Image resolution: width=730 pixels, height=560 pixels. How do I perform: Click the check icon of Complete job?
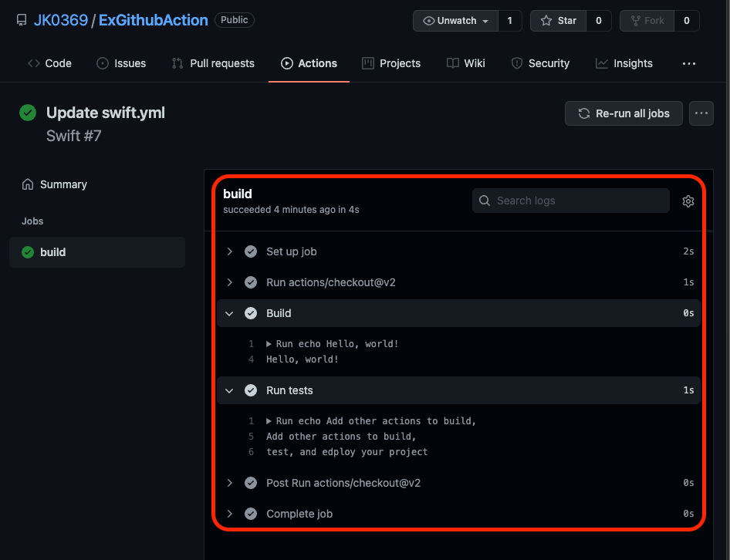pyautogui.click(x=251, y=514)
